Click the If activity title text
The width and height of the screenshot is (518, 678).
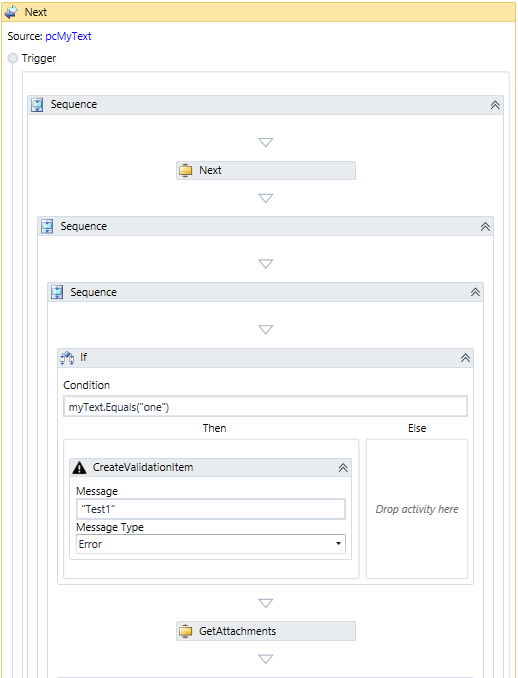83,357
